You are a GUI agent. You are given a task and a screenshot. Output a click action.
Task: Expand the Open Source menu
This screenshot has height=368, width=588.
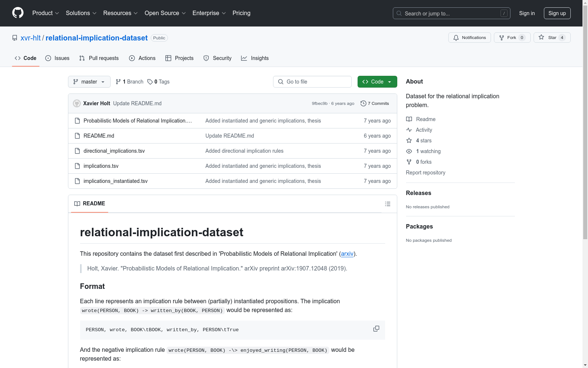pyautogui.click(x=165, y=13)
